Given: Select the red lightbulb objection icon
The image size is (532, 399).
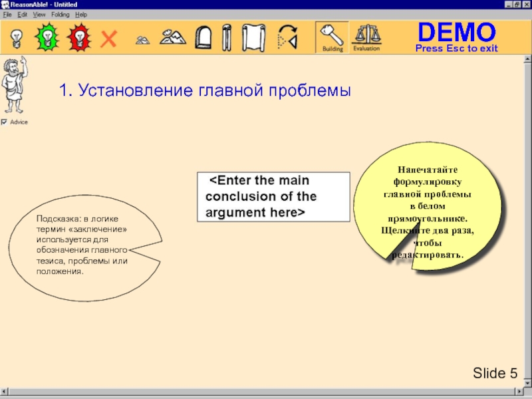Looking at the screenshot, I should pyautogui.click(x=79, y=37).
